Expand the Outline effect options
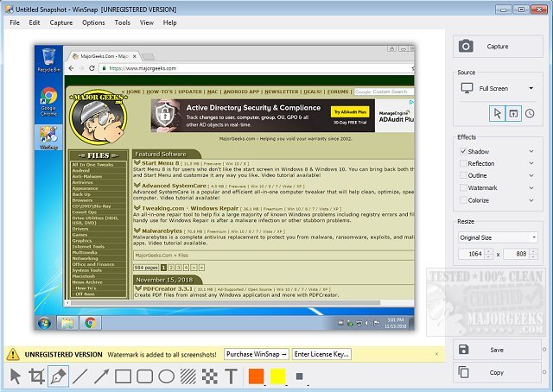This screenshot has width=553, height=392. [531, 175]
